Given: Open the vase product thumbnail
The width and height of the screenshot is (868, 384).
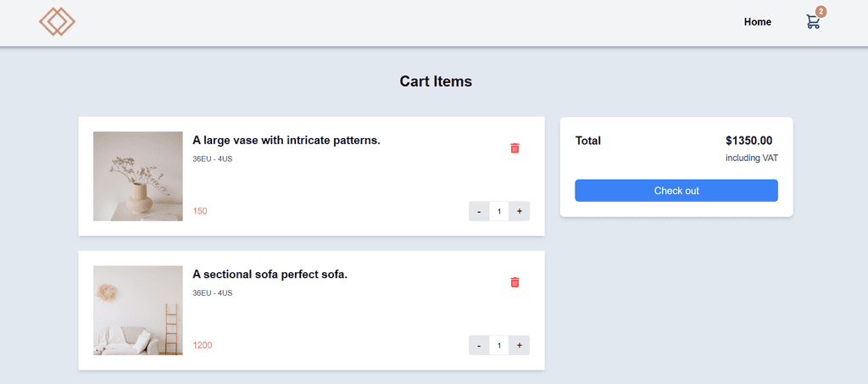Looking at the screenshot, I should 138,176.
